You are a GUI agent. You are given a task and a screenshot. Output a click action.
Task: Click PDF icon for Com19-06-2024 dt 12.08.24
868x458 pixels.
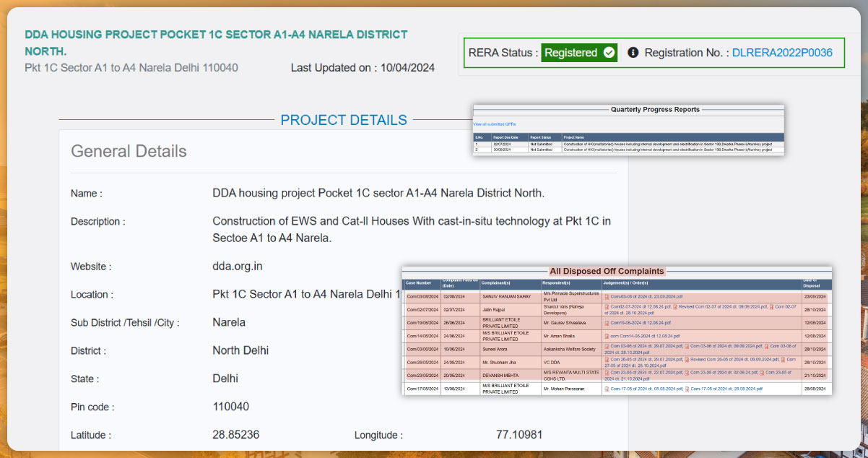(x=607, y=322)
